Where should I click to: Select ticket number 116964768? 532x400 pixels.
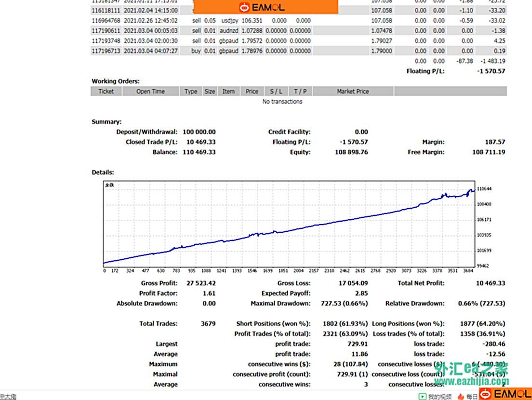pos(106,21)
